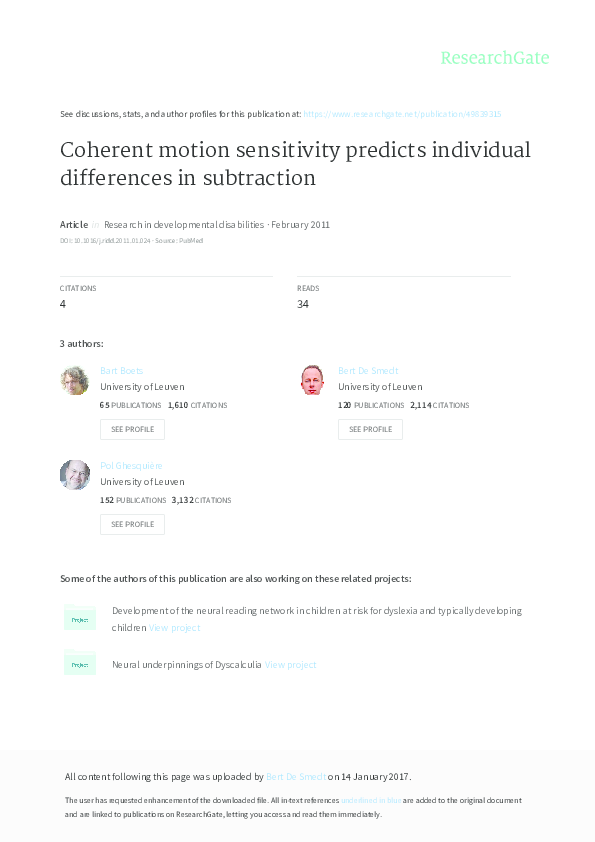Click SEE PROFILE button under Bert De Smedt
This screenshot has height=842, width=595.
click(370, 430)
